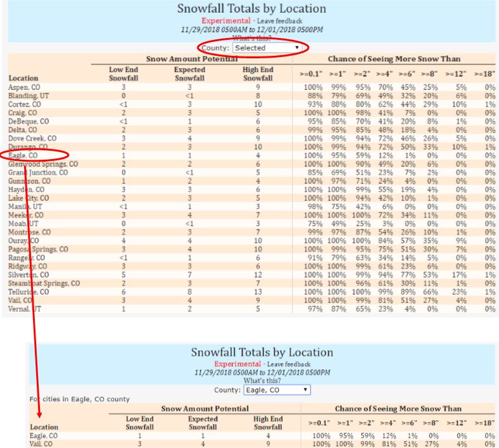Image resolution: width=499 pixels, height=448 pixels.
Task: Select the Grand Junction, CO location row
Action: (252, 172)
